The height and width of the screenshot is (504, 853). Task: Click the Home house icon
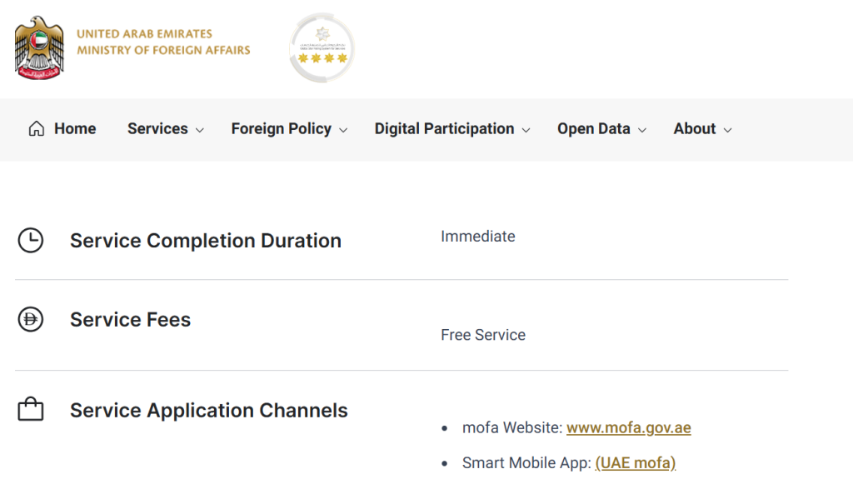point(37,128)
